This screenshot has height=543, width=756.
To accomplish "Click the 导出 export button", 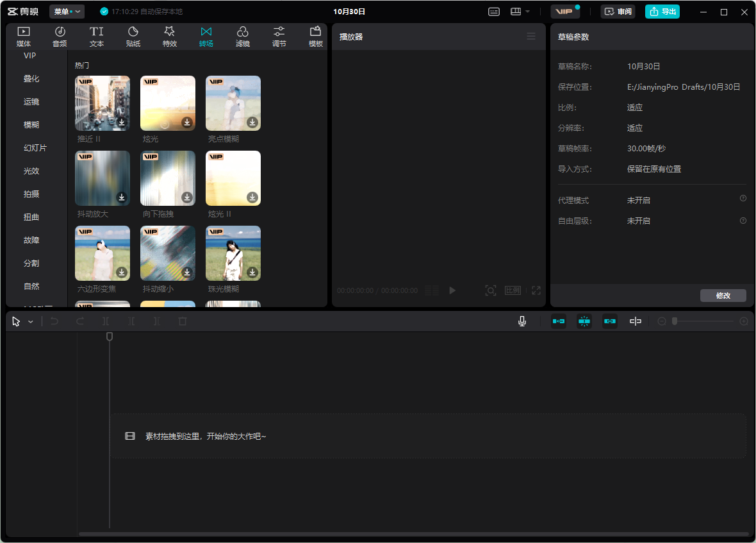I will (x=662, y=12).
